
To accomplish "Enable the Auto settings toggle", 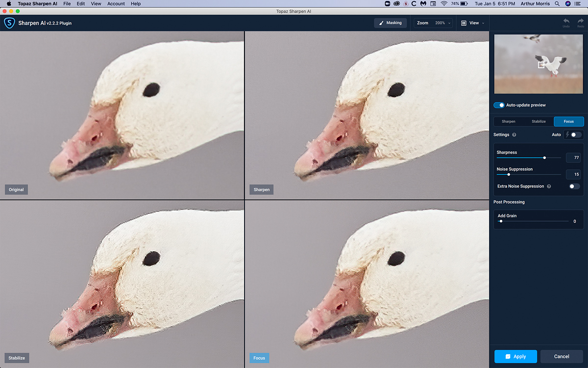I will click(576, 134).
